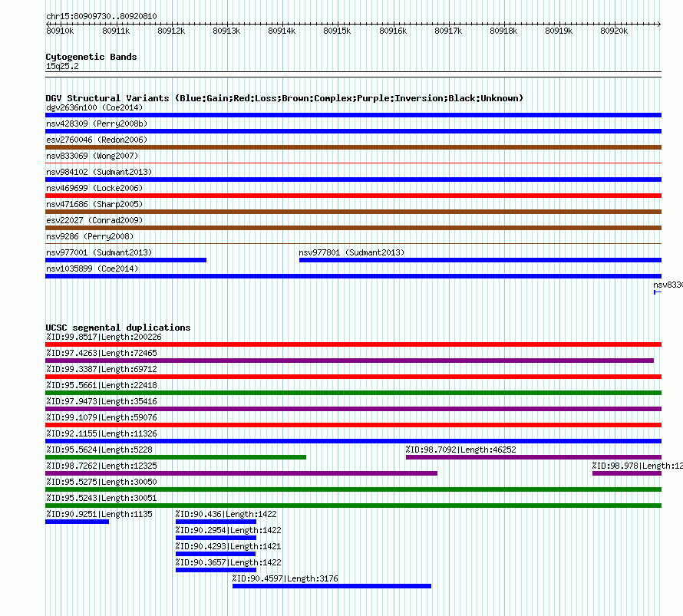Click duplication %ID:99.1079|Length:59076 label

(x=101, y=417)
